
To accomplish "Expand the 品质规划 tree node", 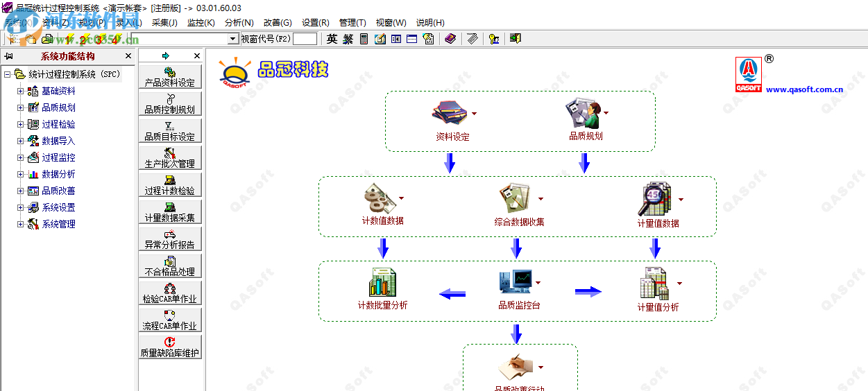I will (21, 107).
